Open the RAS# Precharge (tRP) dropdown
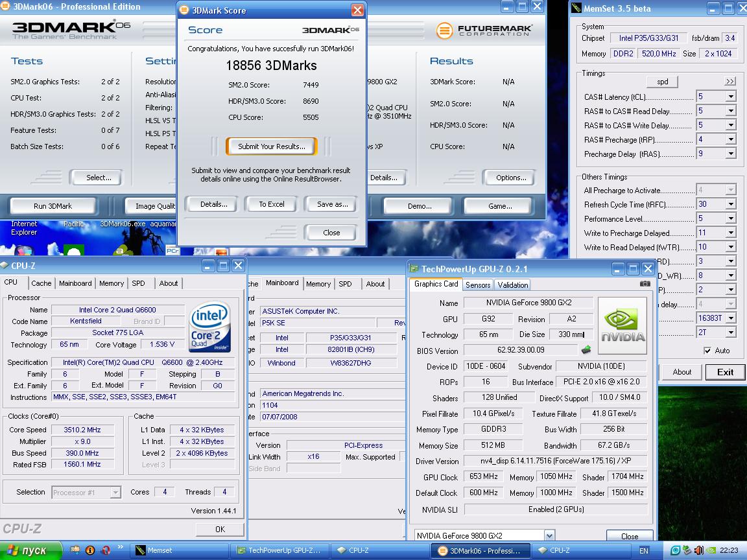The width and height of the screenshot is (747, 560). 731,139
